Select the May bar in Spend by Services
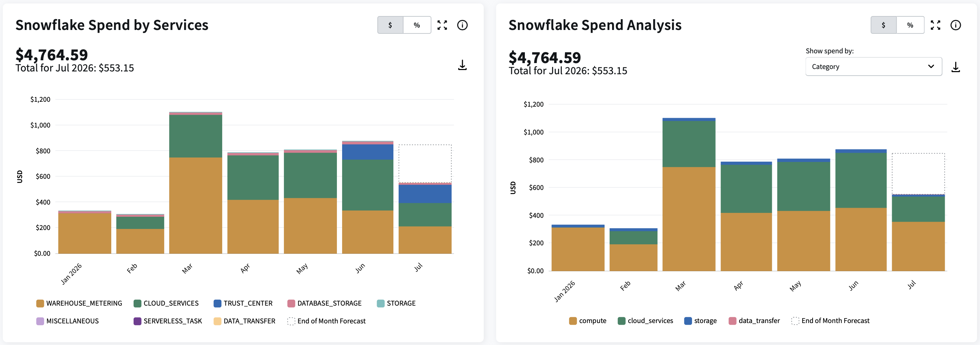This screenshot has height=345, width=980. [310, 201]
